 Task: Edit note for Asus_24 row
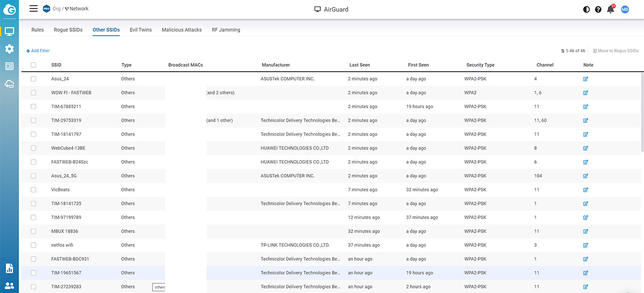pos(586,79)
